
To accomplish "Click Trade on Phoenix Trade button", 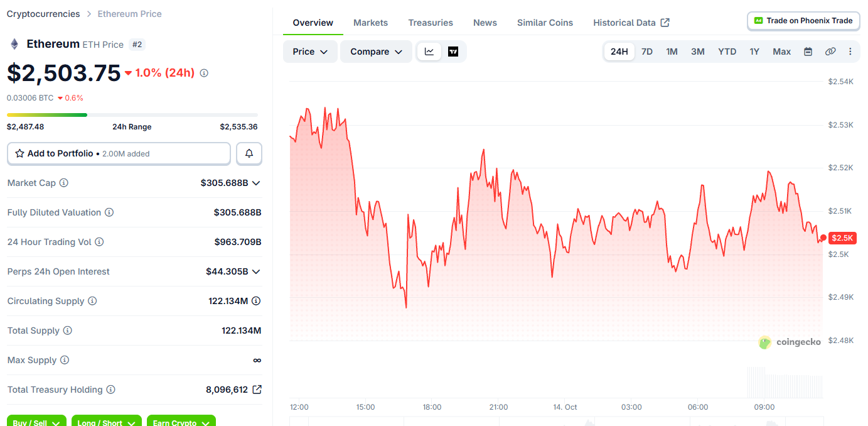I will coord(803,21).
